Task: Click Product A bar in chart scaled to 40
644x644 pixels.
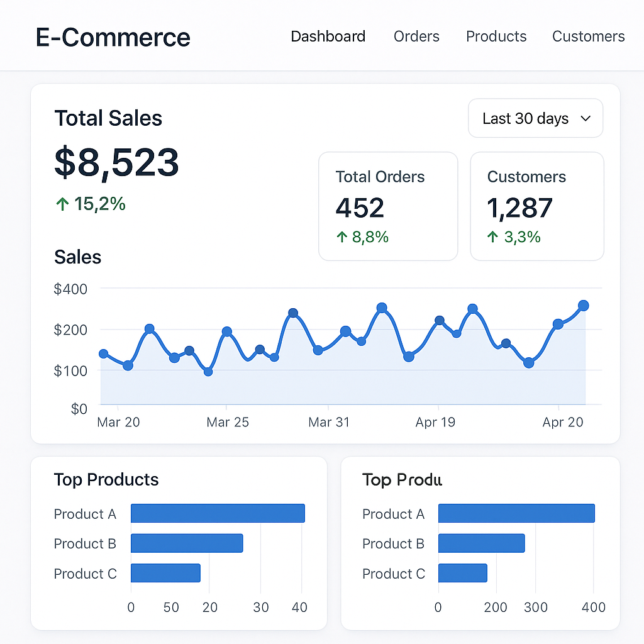Action: 218,513
